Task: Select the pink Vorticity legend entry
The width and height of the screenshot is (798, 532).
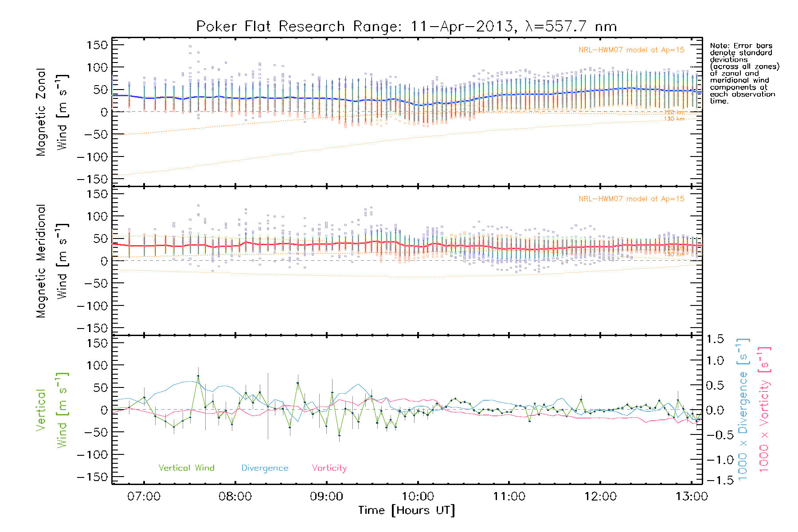Action: 329,468
